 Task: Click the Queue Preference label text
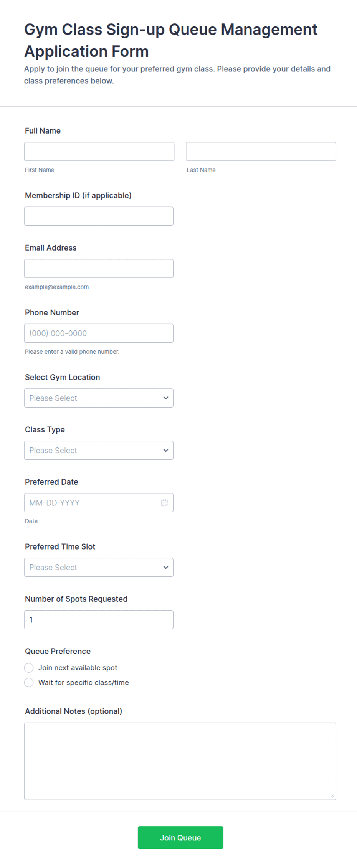(58, 651)
